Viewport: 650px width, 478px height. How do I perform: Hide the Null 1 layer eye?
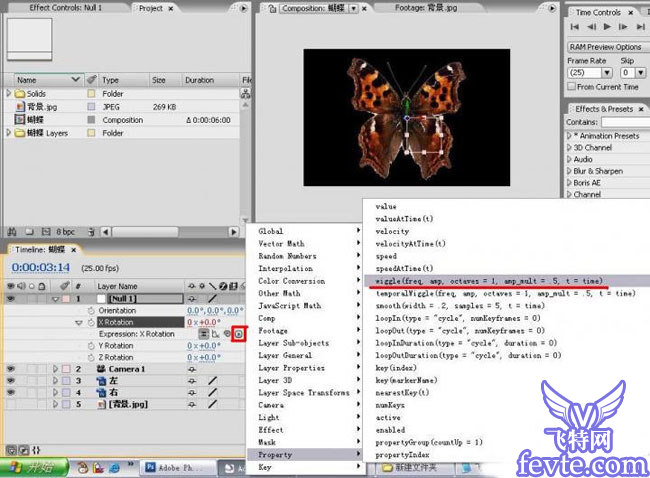coord(11,298)
